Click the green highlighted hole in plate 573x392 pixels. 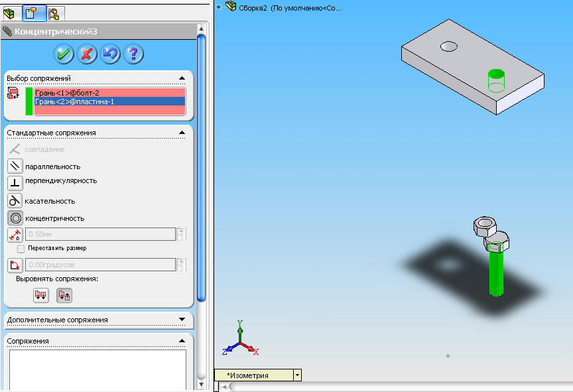coord(496,81)
